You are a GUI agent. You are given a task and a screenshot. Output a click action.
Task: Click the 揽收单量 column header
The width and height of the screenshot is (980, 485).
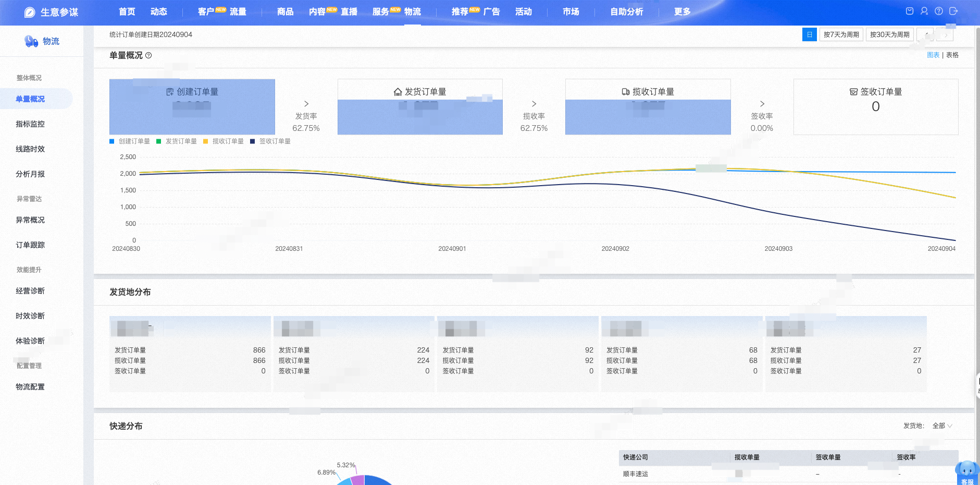pyautogui.click(x=747, y=457)
